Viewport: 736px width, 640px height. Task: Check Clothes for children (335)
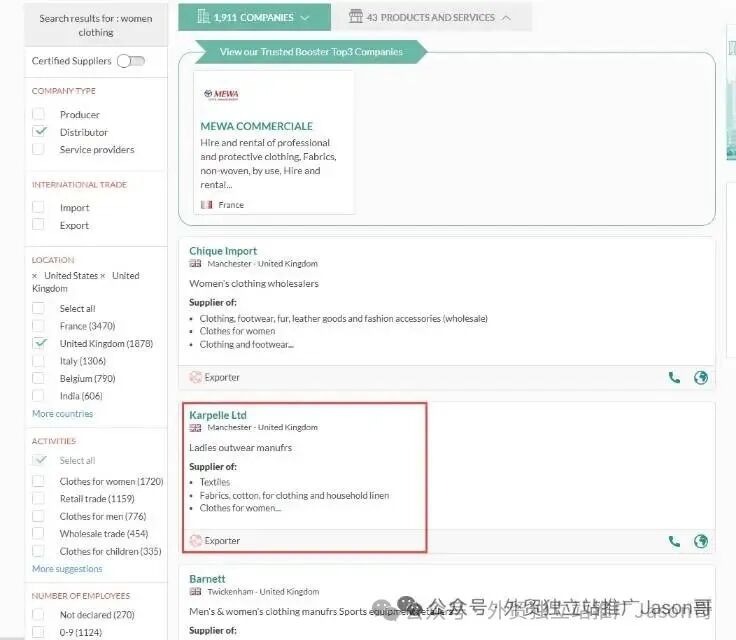click(38, 551)
